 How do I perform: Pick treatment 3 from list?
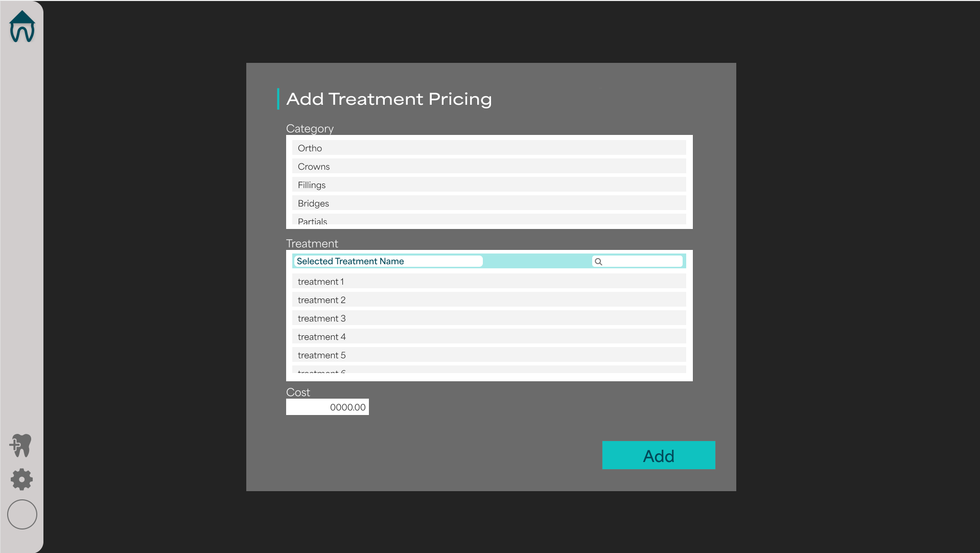coord(489,318)
